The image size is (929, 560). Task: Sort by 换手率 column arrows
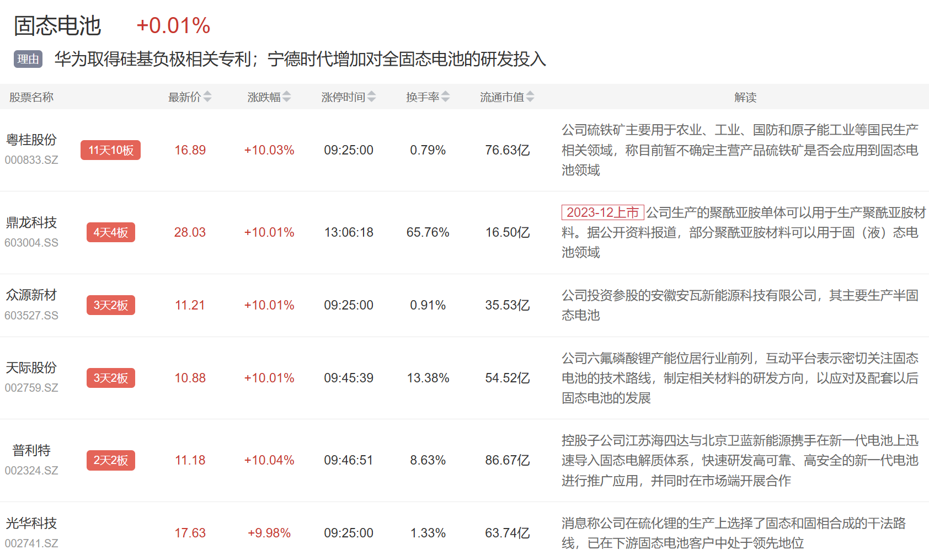445,97
